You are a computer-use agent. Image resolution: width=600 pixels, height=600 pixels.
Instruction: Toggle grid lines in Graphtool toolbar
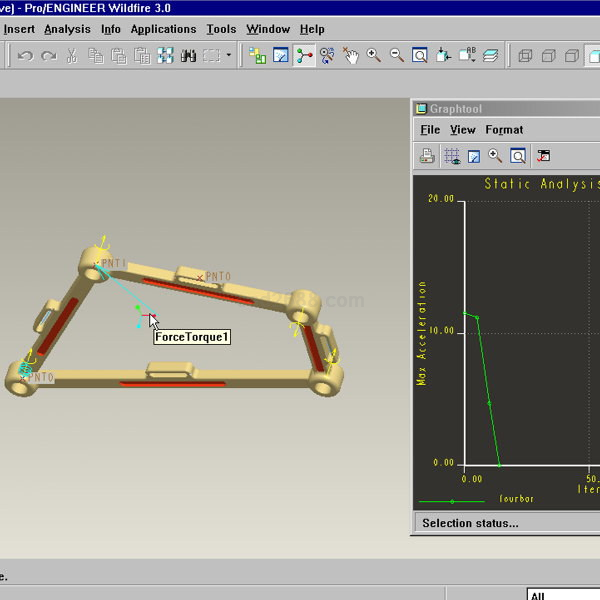tap(451, 156)
